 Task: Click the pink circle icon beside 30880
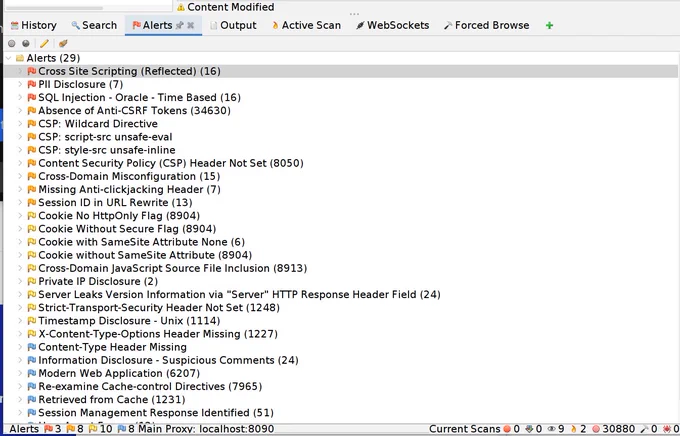596,429
